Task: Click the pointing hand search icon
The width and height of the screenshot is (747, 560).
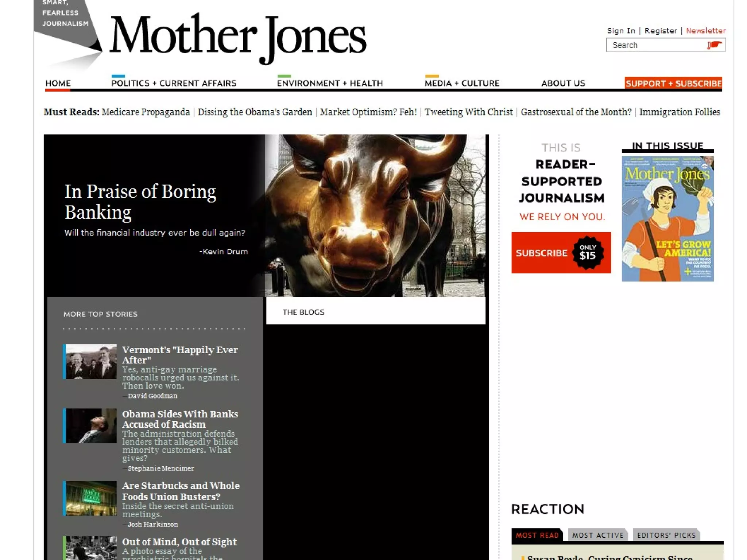Action: pyautogui.click(x=714, y=45)
